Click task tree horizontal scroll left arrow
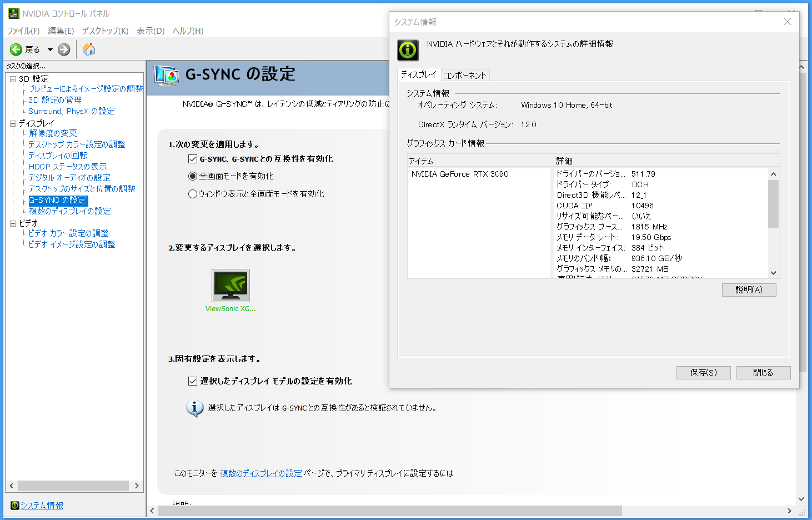Image resolution: width=812 pixels, height=520 pixels. pyautogui.click(x=12, y=486)
